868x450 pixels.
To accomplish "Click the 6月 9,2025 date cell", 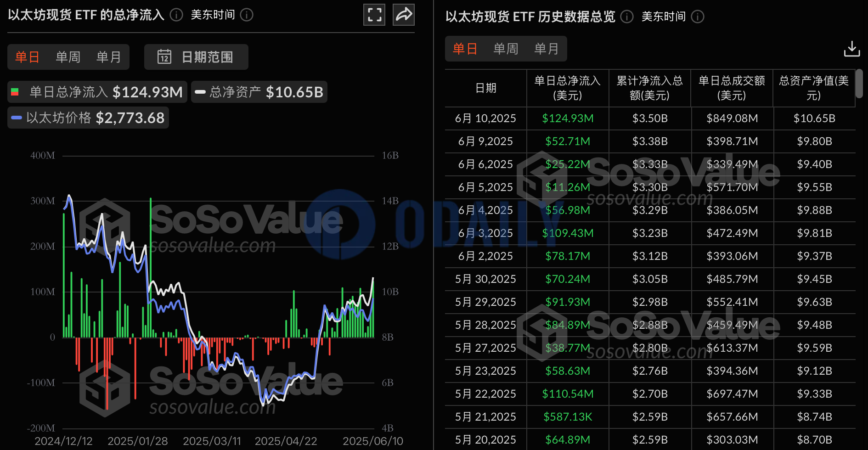I will (485, 141).
